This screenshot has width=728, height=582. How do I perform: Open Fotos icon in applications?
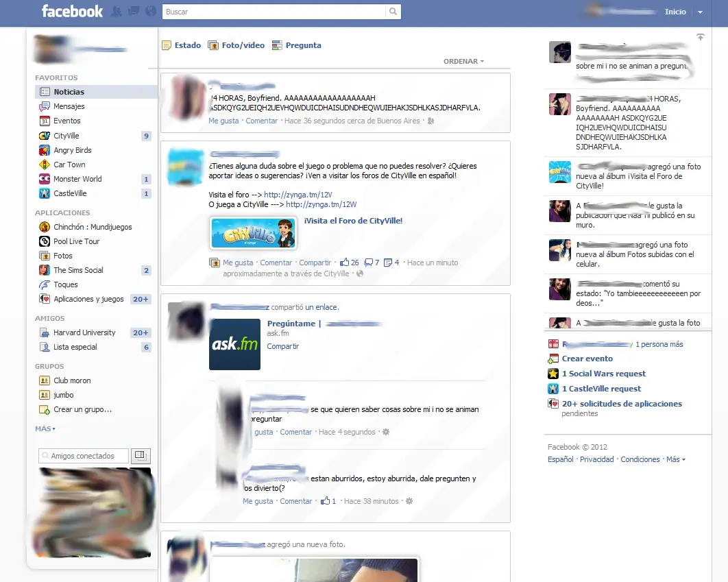[x=45, y=256]
